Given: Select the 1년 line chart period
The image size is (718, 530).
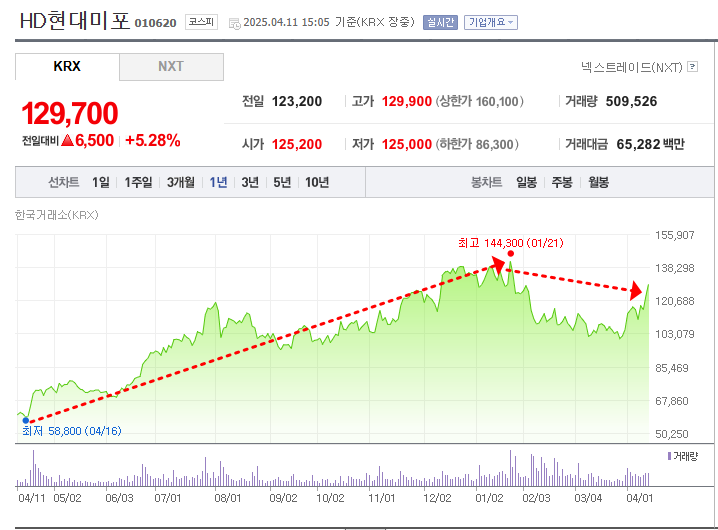Looking at the screenshot, I should point(218,182).
